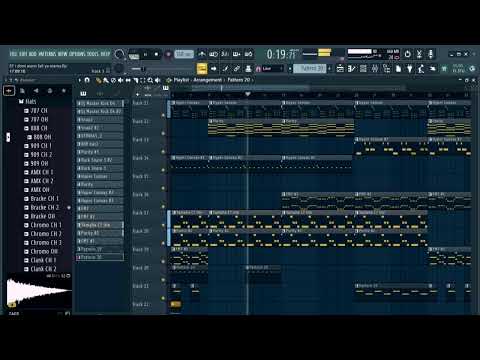The height and width of the screenshot is (360, 480).
Task: Select the playlist Select tool
Action: (143, 80)
